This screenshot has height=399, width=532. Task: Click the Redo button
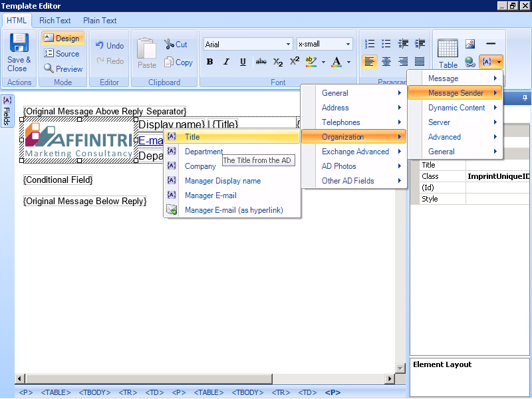pos(110,61)
